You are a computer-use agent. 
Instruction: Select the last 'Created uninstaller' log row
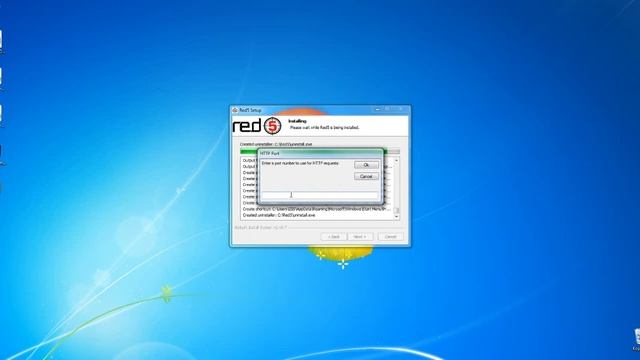279,215
